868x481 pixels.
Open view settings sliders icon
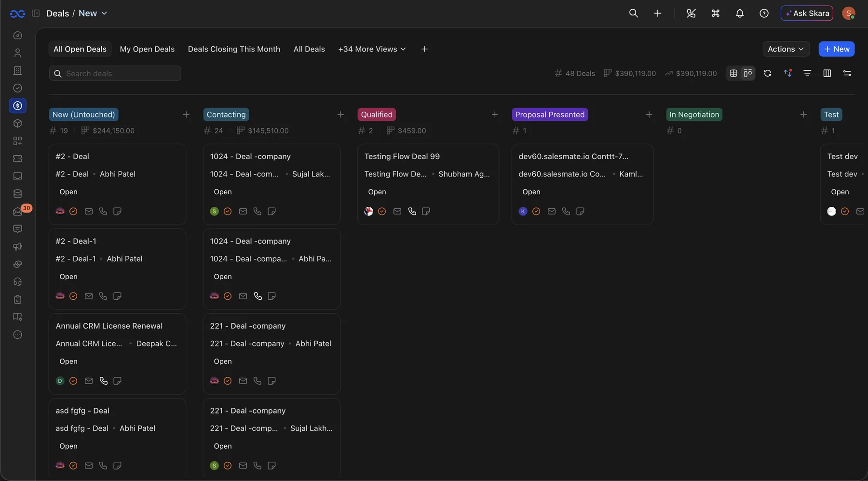click(847, 73)
